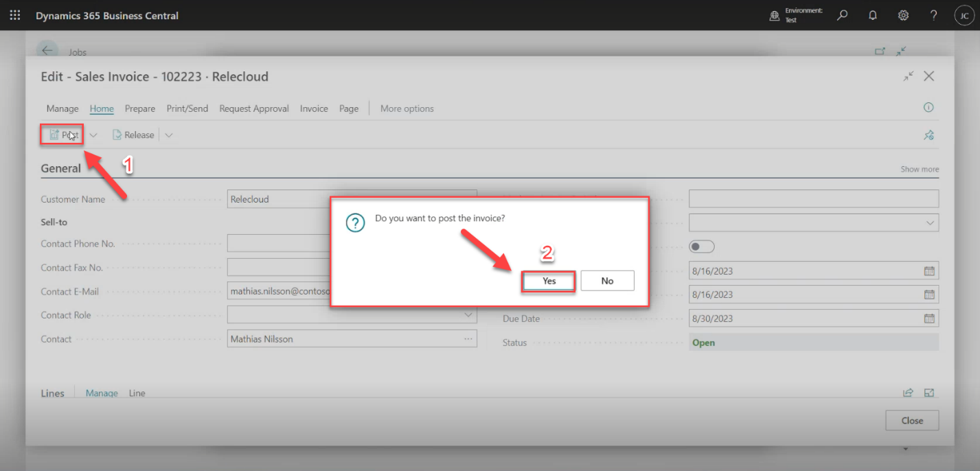
Task: Click the General section heading
Action: (60, 168)
